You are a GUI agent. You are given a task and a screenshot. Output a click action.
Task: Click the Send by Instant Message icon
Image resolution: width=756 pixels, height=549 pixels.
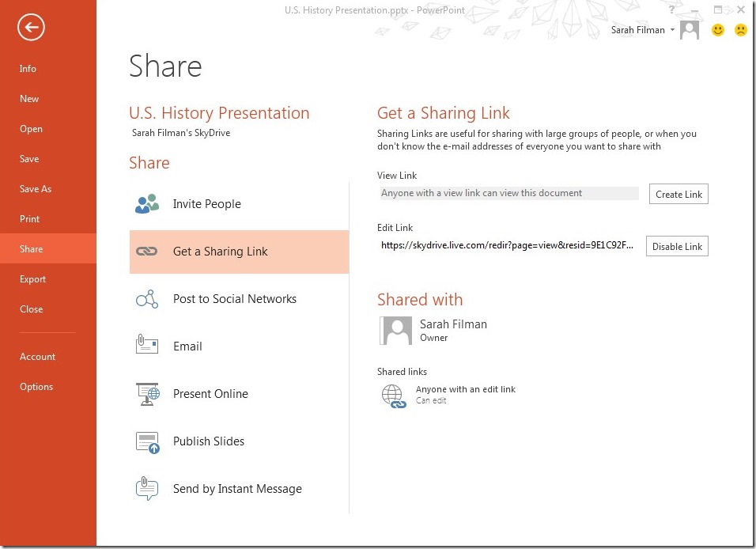click(147, 488)
